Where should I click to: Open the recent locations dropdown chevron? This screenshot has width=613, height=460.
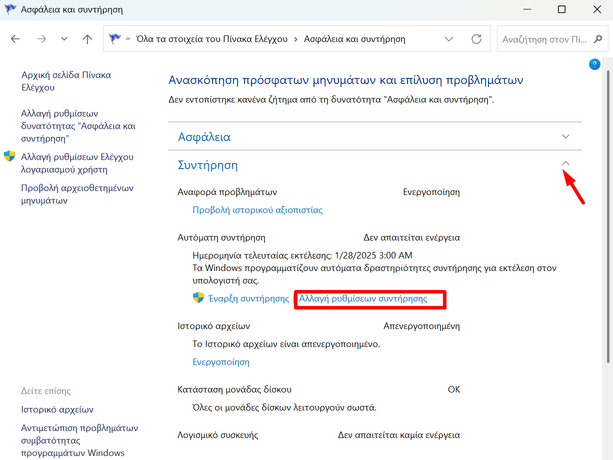coord(64,39)
